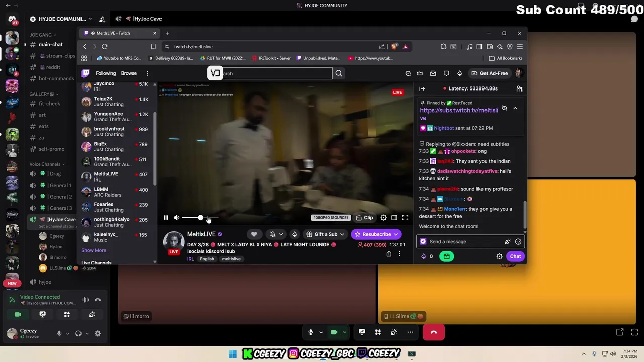Open a new browser tab
Screen dimensions: 644x362
click(x=167, y=33)
